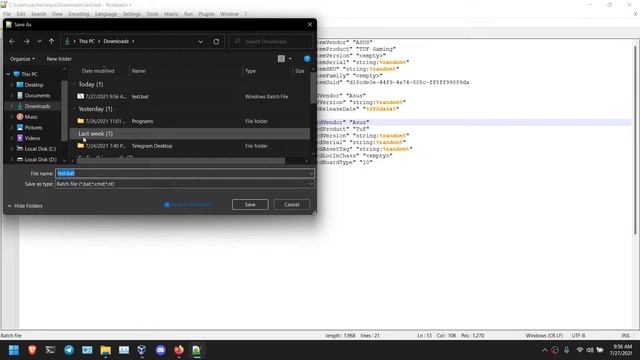The height and width of the screenshot is (360, 640).
Task: Launch Brave browser from the taskbar
Action: pos(32,350)
